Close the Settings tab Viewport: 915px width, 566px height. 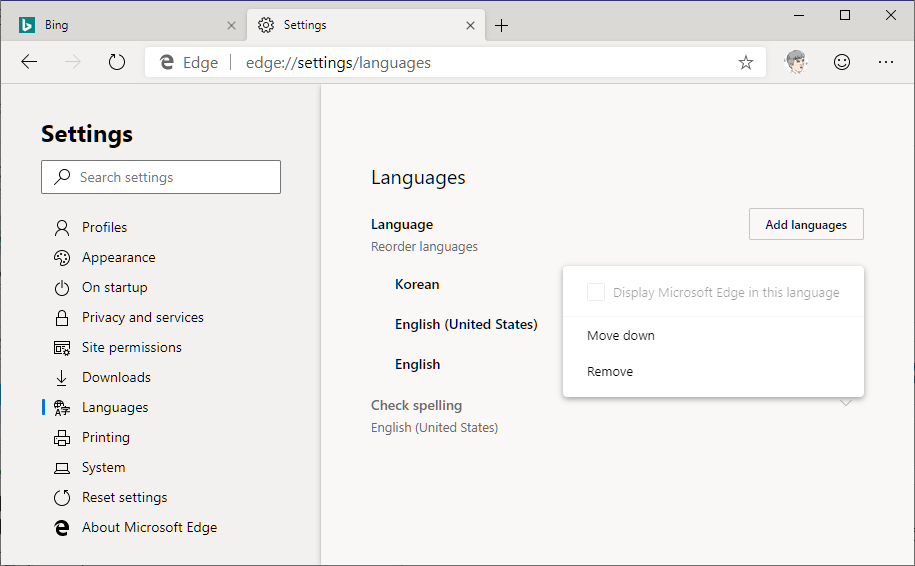pyautogui.click(x=470, y=26)
